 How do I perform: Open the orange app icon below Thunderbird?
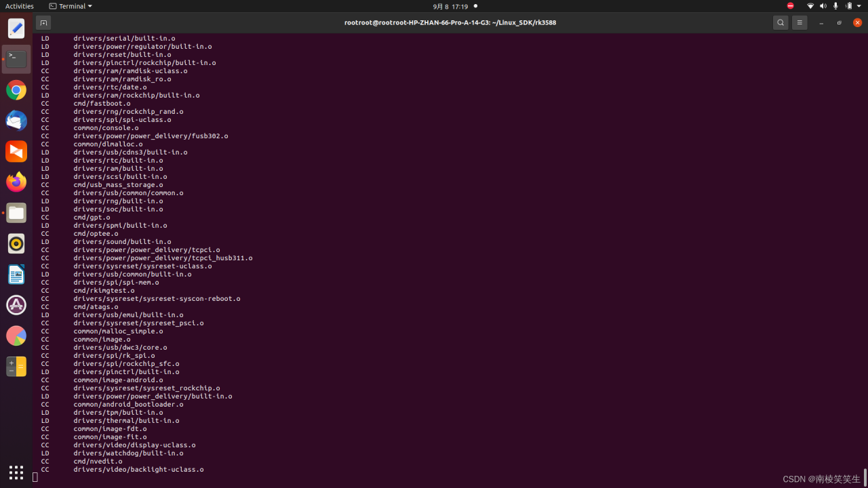tap(16, 151)
